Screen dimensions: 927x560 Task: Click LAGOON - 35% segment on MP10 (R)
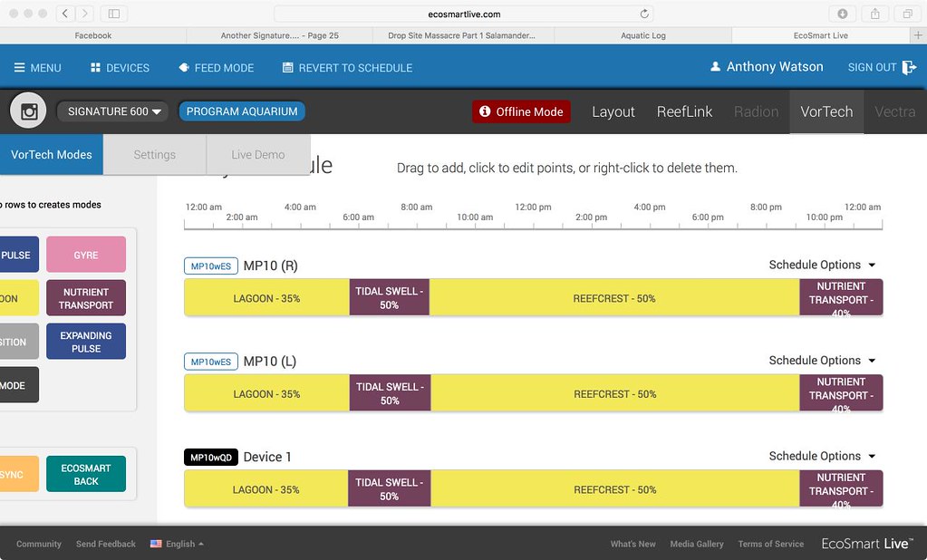tap(266, 297)
